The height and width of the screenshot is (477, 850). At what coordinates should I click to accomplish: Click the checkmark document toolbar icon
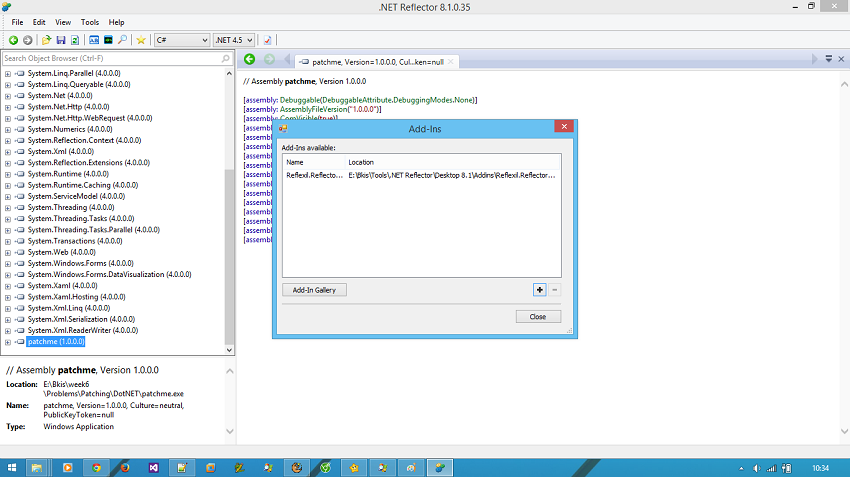(x=267, y=40)
